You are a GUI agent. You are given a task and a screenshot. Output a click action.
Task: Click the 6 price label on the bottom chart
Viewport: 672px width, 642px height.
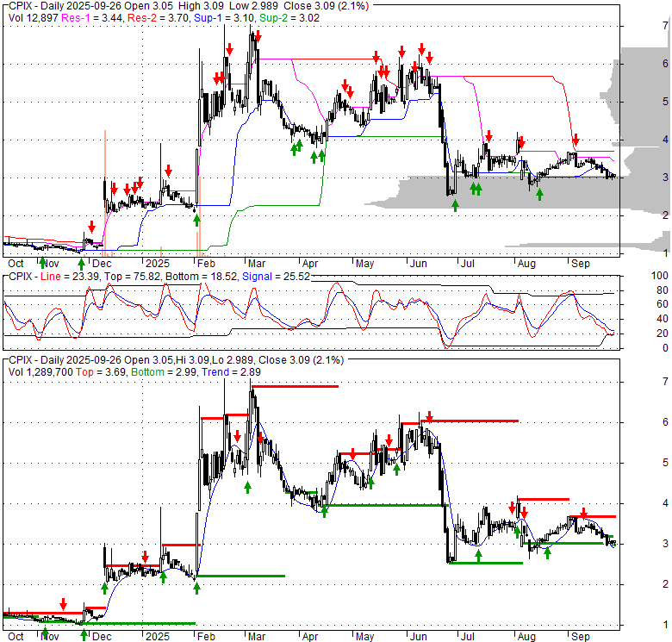665,422
